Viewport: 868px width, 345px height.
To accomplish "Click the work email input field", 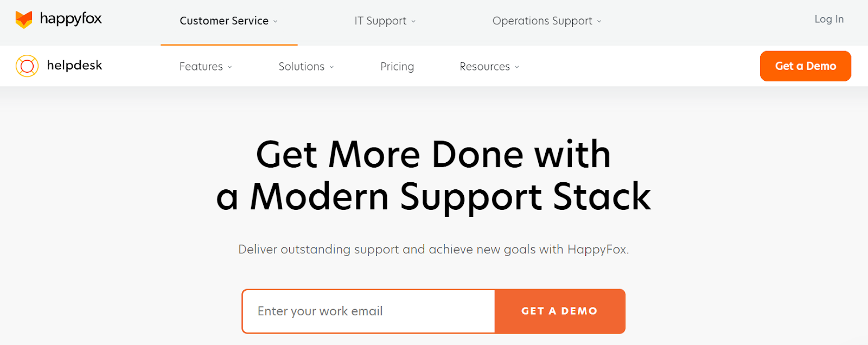I will coord(368,311).
